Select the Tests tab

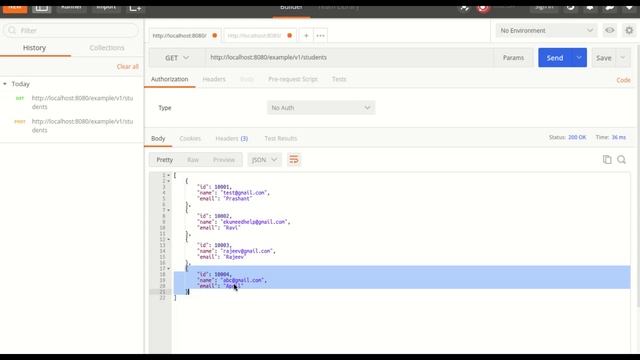339,79
